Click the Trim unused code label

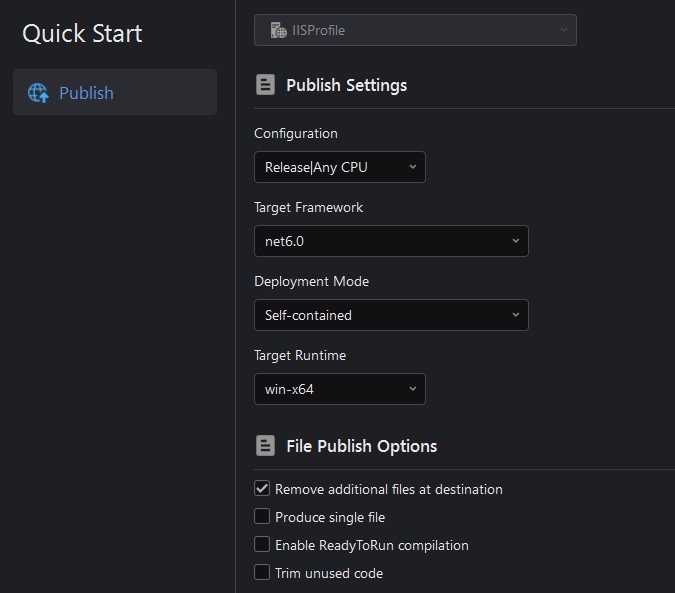click(329, 573)
